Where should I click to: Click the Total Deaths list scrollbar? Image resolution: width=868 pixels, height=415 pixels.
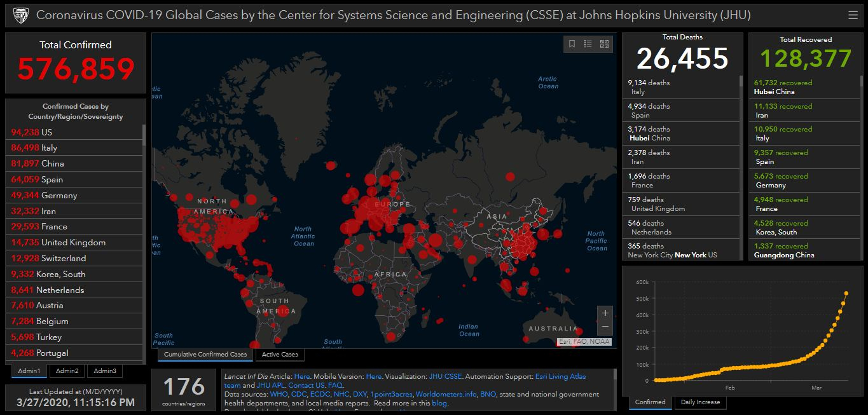[740, 81]
